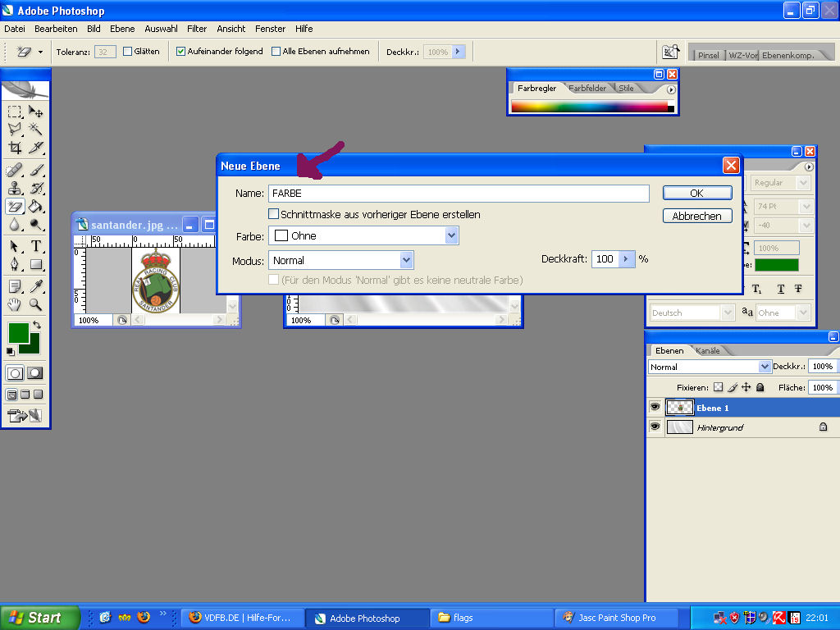Select the Clone Stamp tool
Image resolution: width=840 pixels, height=630 pixels.
[15, 188]
